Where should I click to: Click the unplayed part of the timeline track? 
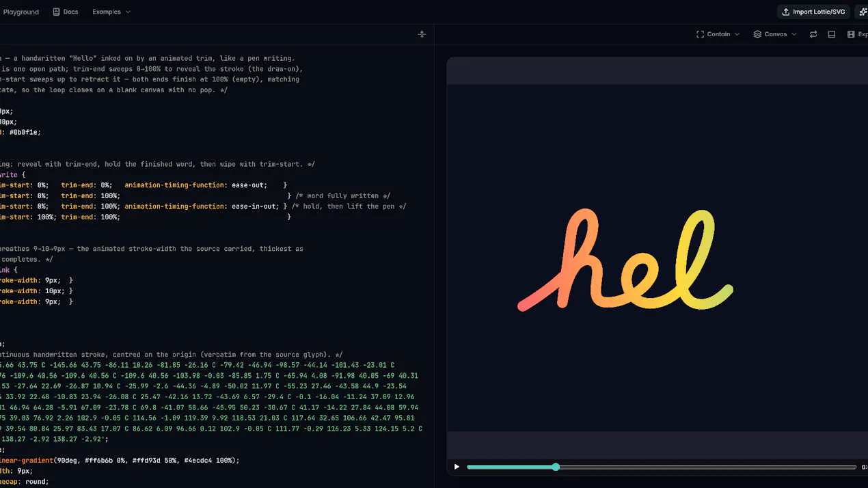point(707,467)
